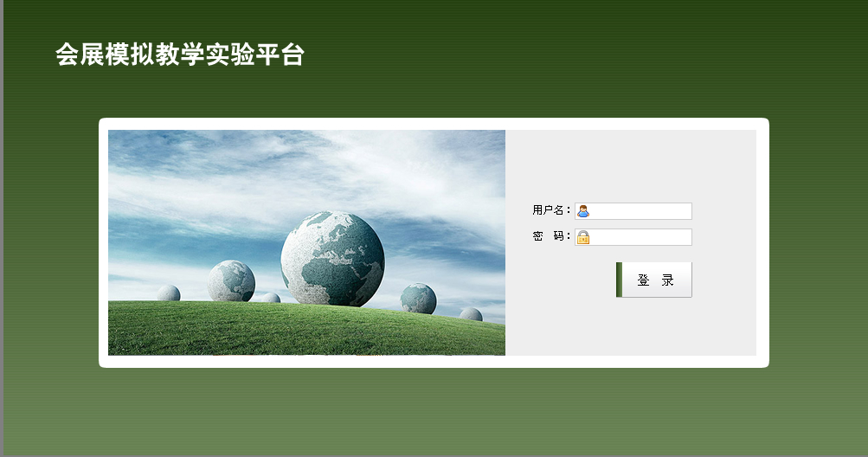868x457 pixels.
Task: Click the 用户名 label text
Action: 551,210
